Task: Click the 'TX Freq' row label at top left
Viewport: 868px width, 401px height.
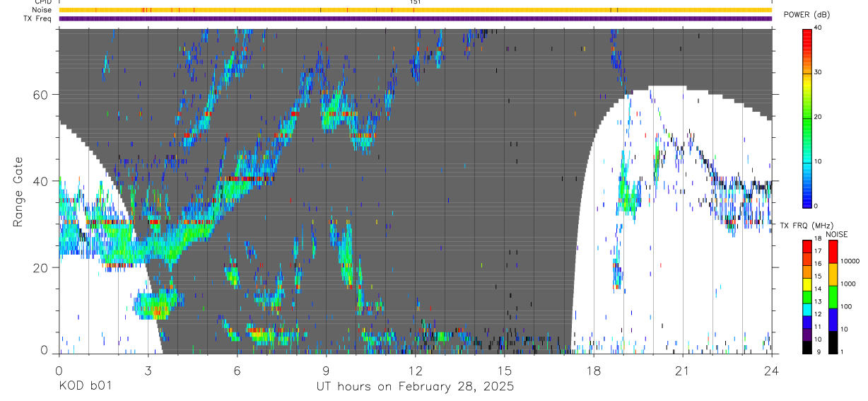Action: click(x=38, y=18)
